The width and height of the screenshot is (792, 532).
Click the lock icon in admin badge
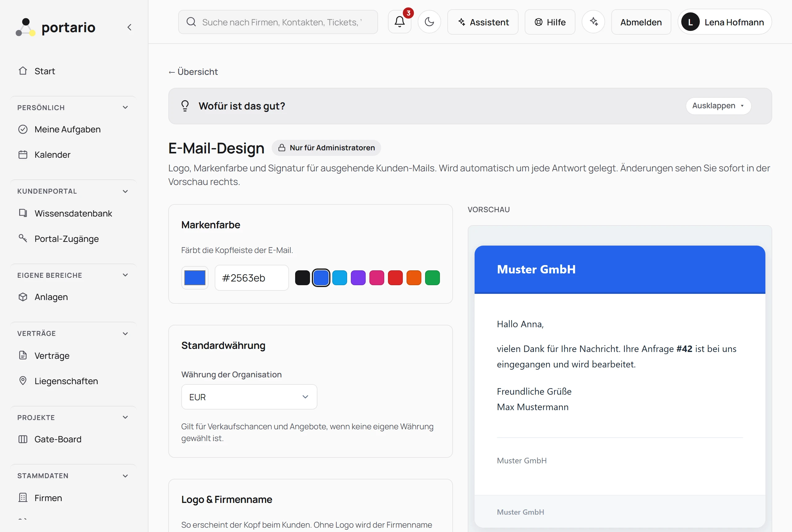pyautogui.click(x=282, y=148)
